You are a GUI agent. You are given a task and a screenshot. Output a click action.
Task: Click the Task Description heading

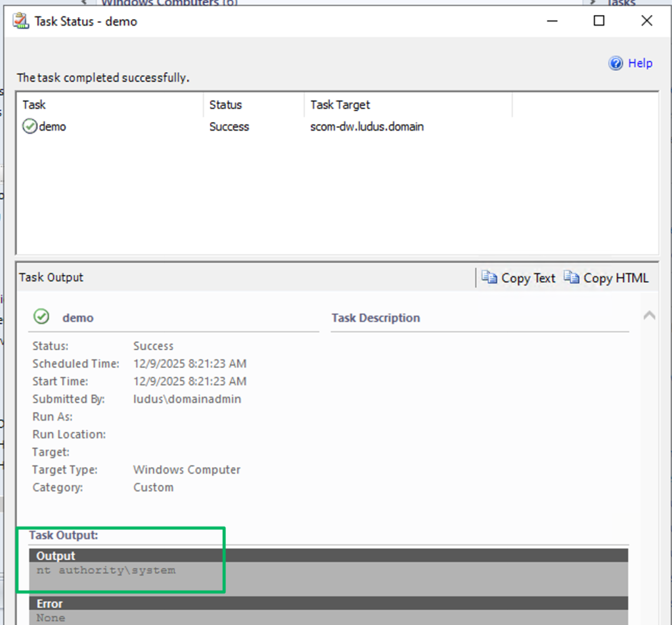pyautogui.click(x=376, y=318)
